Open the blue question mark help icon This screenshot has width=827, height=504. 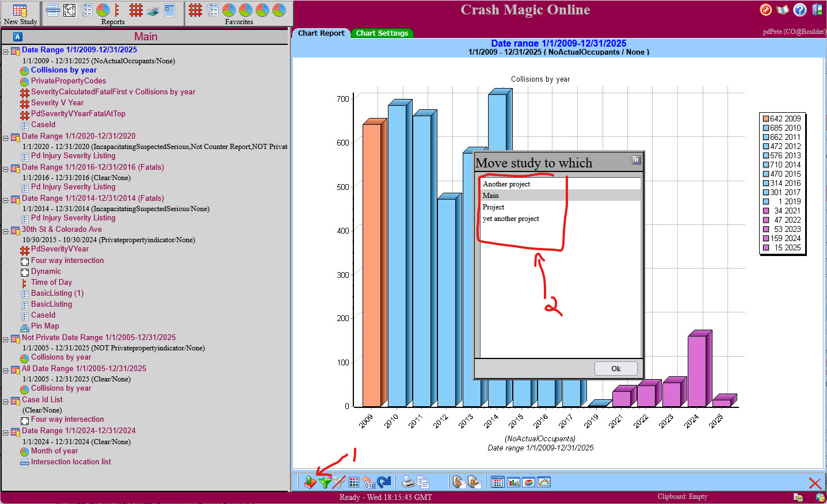click(x=799, y=10)
